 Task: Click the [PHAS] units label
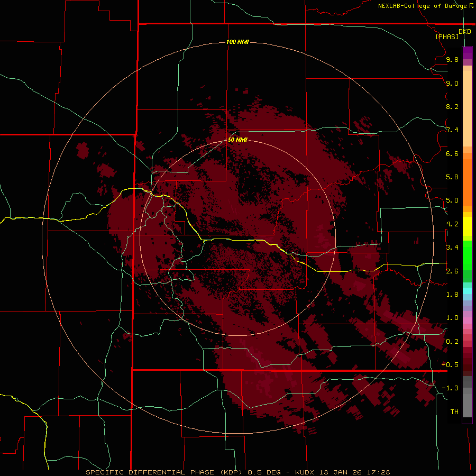click(x=447, y=36)
